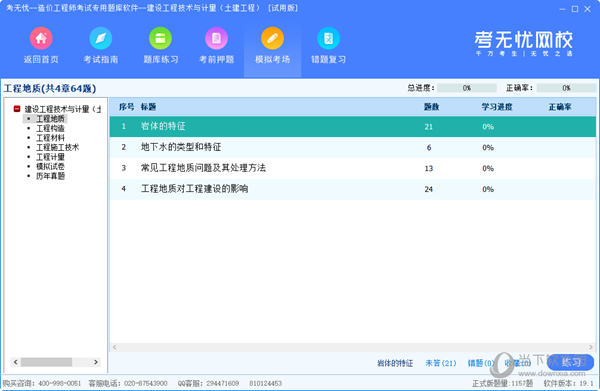Screen dimensions: 600x391
Task: Click the 正确率 column header
Action: [560, 107]
